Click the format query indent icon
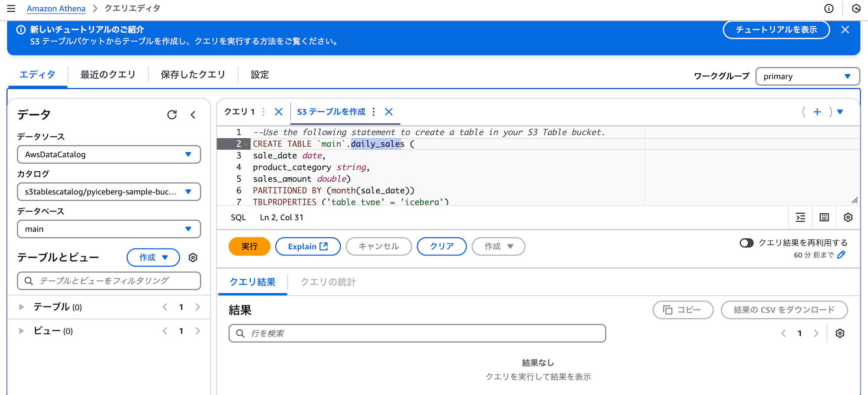Screen dimensions: 868x395 coord(801,217)
